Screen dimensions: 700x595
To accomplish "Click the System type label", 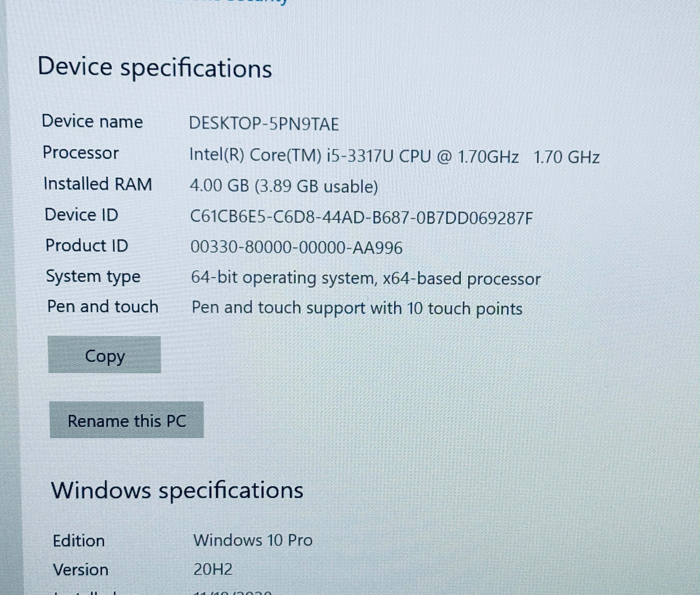I will (x=93, y=277).
